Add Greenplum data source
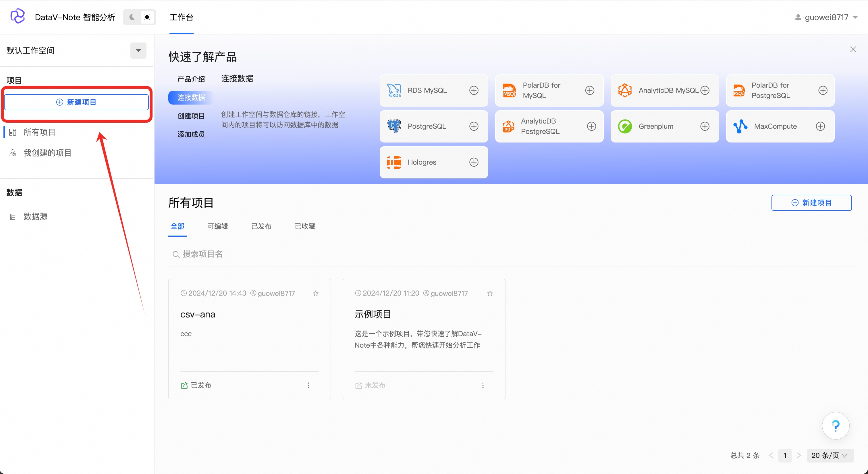This screenshot has width=868, height=474. [x=705, y=126]
